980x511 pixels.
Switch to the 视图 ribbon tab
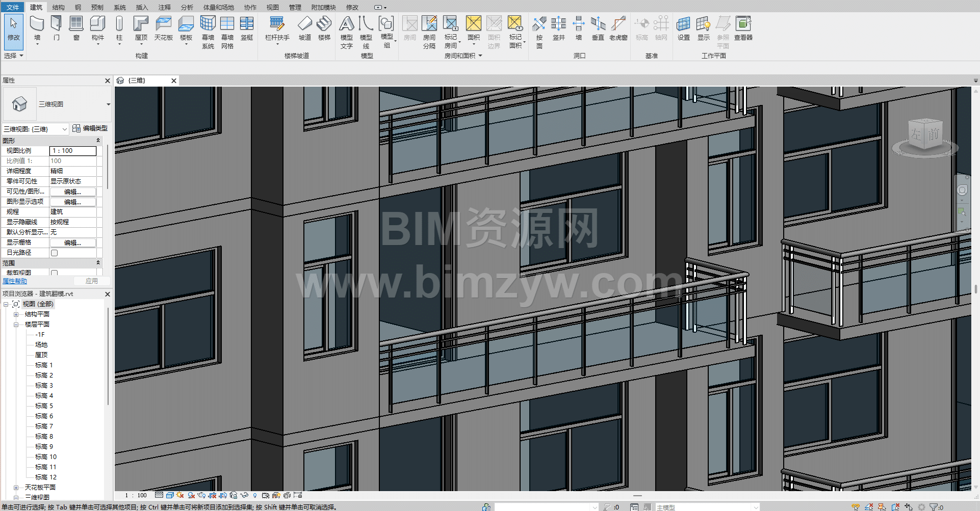point(272,7)
